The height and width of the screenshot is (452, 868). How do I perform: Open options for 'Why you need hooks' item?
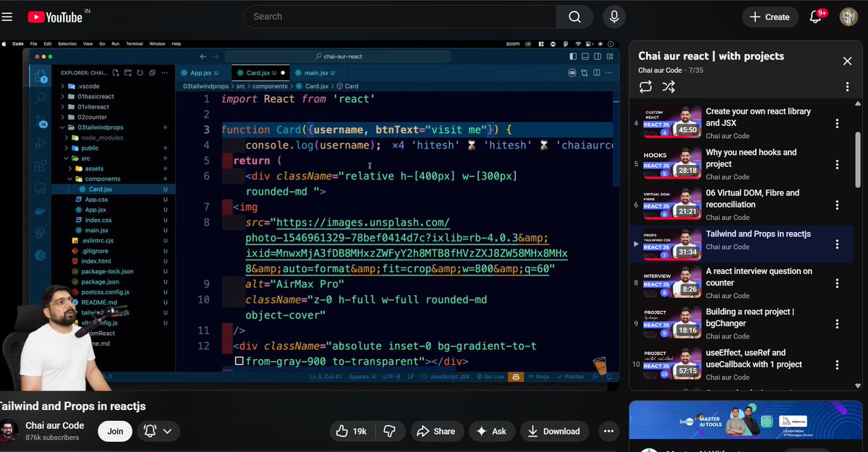point(837,164)
